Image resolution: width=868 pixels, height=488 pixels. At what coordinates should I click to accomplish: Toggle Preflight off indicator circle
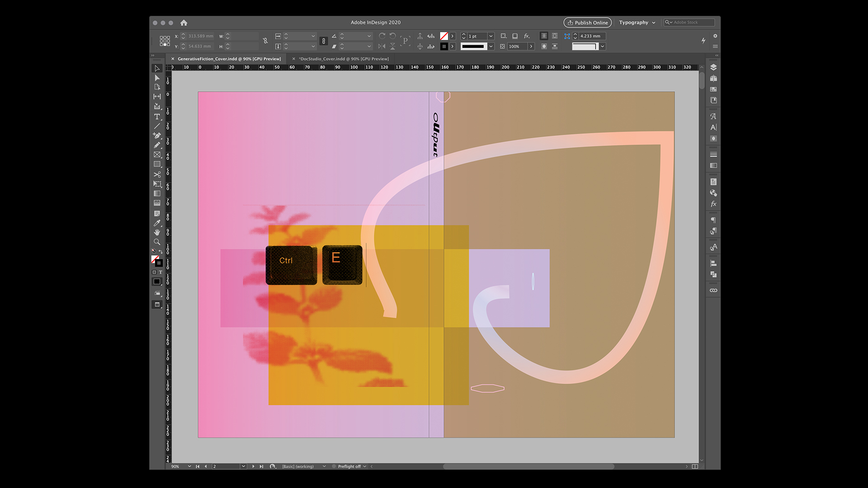click(334, 466)
